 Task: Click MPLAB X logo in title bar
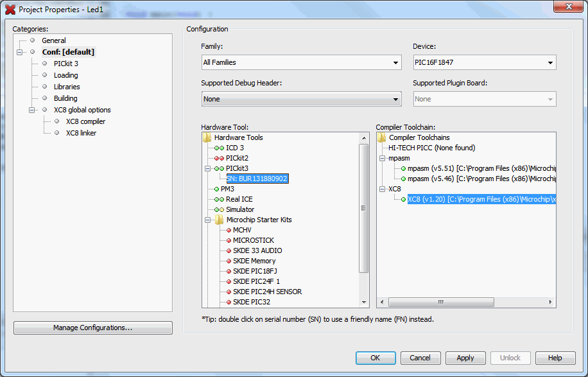tap(10, 10)
